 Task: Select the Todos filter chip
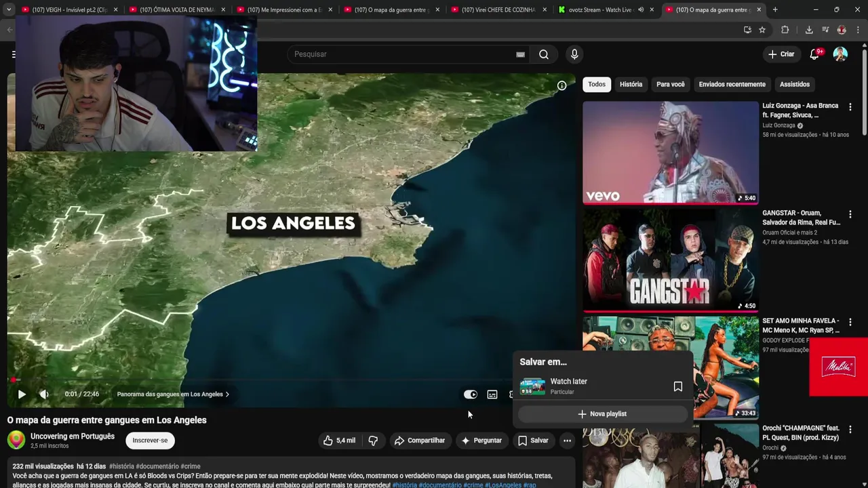597,84
